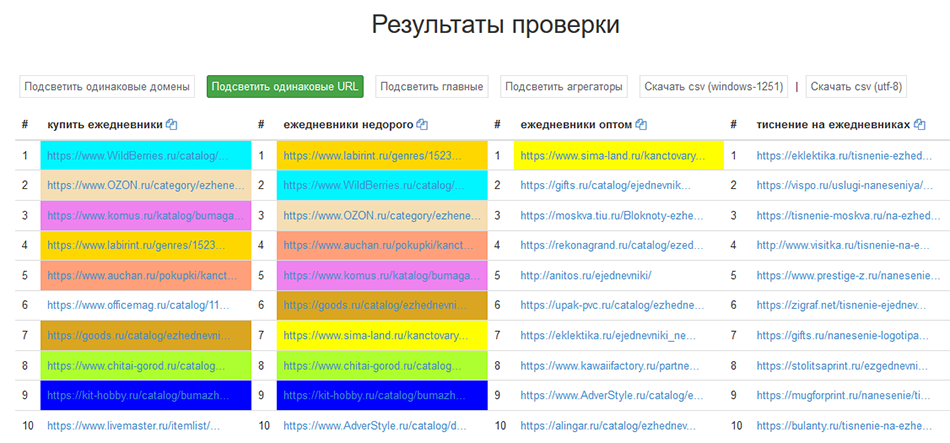The height and width of the screenshot is (443, 950).
Task: Copy icon next to 'ежедневники недорого'
Action: point(423,125)
